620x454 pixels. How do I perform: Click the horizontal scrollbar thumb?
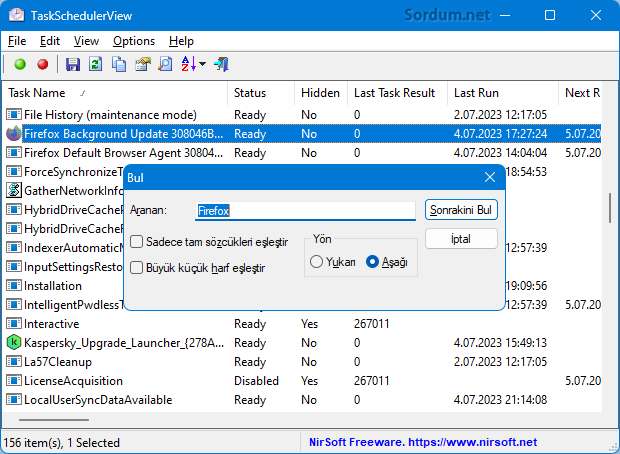tap(54, 420)
